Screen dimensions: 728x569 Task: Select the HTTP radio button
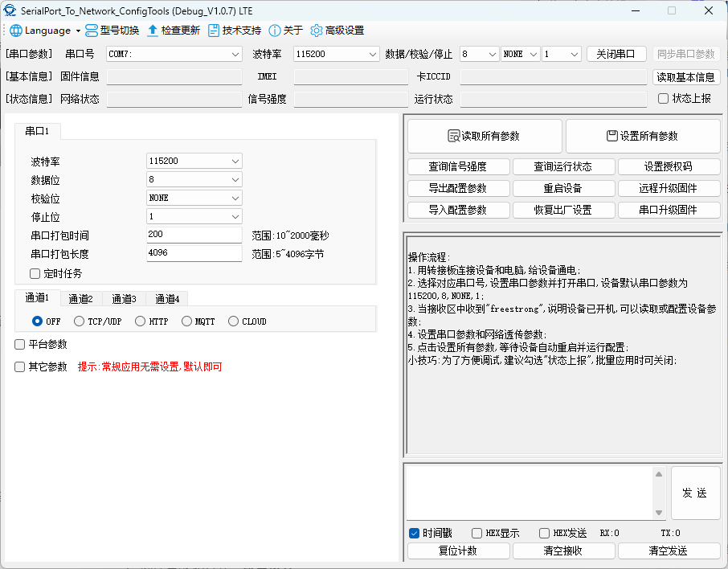tap(140, 321)
